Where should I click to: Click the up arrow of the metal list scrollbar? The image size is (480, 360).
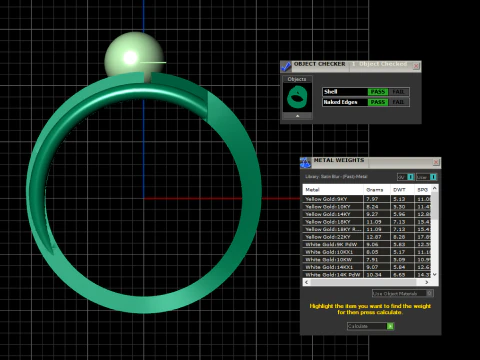(x=435, y=188)
